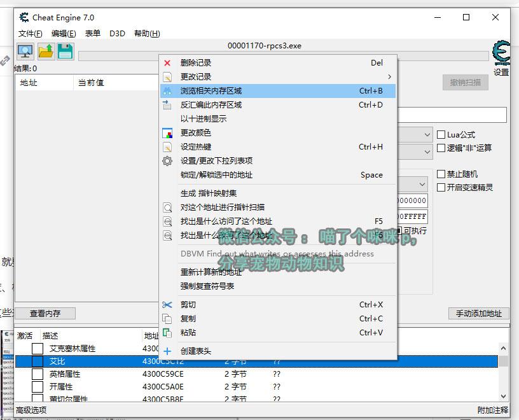Enable the 禁止随机 checkbox
This screenshot has height=420, width=519.
441,174
